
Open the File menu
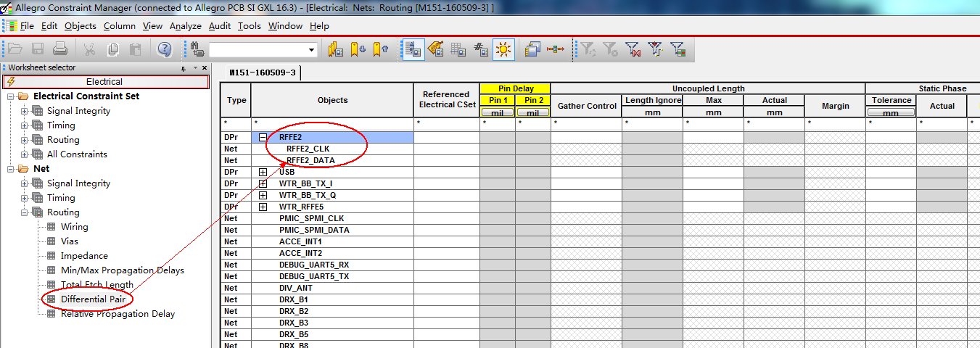tap(27, 25)
